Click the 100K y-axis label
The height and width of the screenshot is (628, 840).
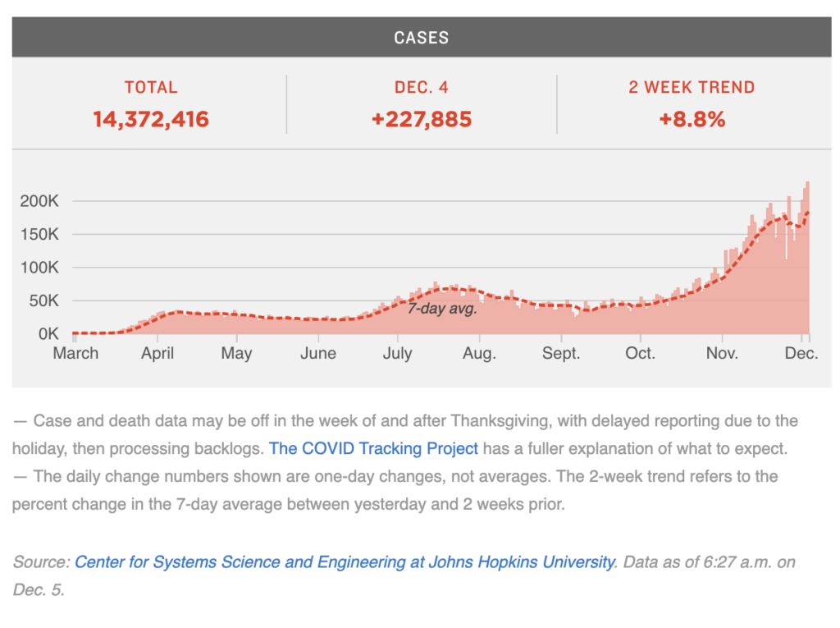(x=40, y=268)
